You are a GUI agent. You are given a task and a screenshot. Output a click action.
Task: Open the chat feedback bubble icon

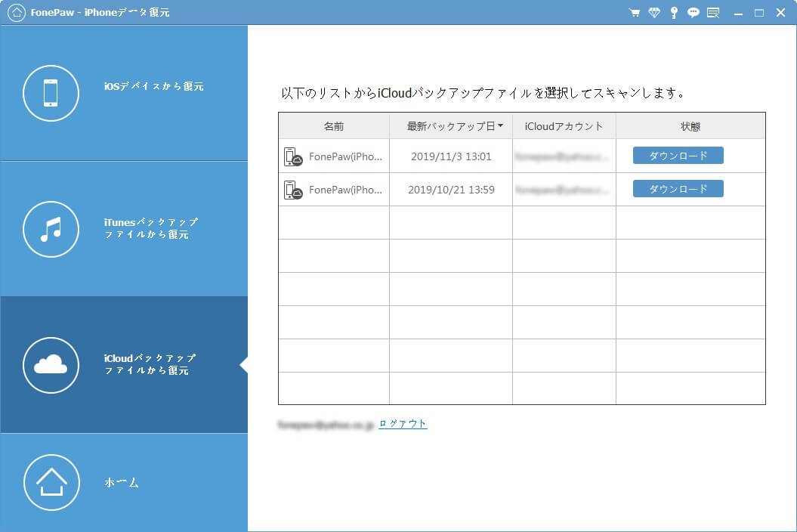click(x=694, y=13)
